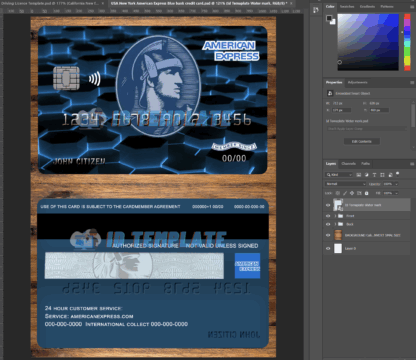Screen dimensions: 416x360
Task: Open the Color panel flyout menu
Action: click(412, 6)
